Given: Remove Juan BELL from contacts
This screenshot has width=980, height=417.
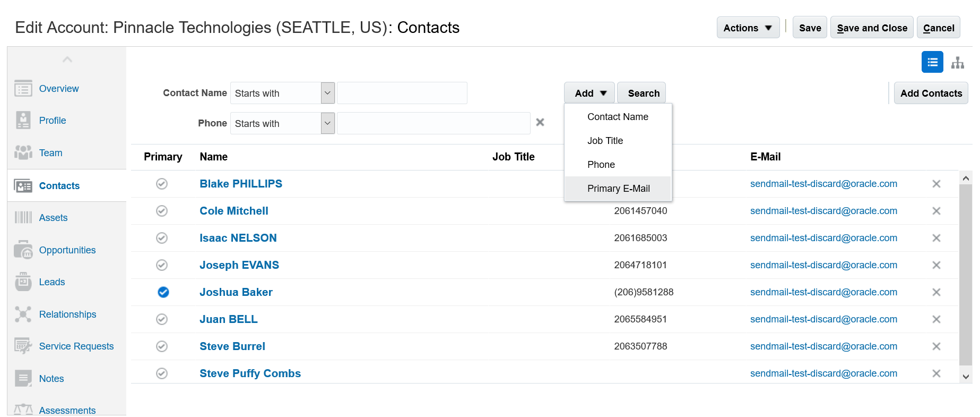Looking at the screenshot, I should point(936,319).
